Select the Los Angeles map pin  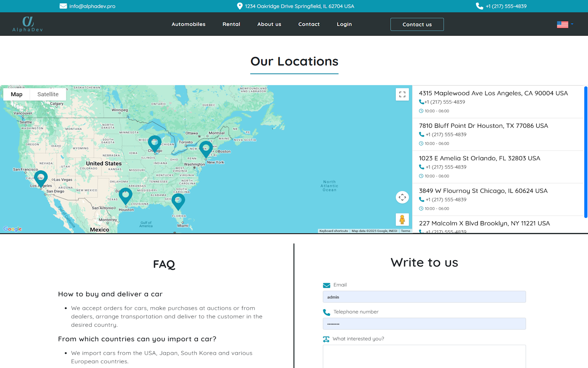(x=41, y=178)
